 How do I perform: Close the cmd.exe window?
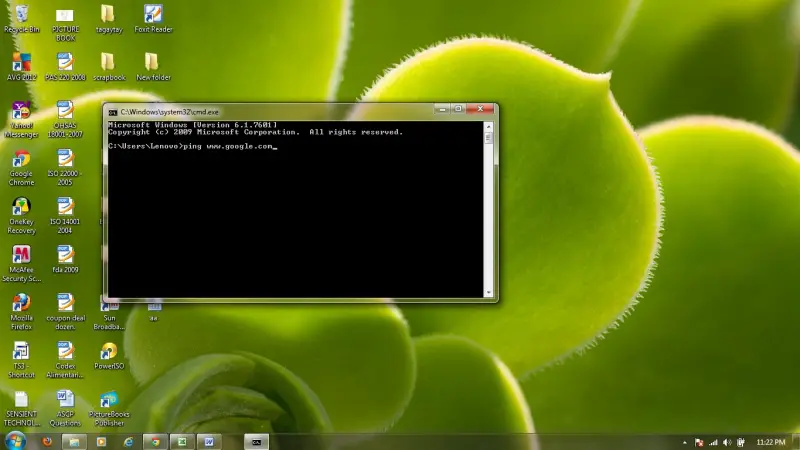coord(480,109)
